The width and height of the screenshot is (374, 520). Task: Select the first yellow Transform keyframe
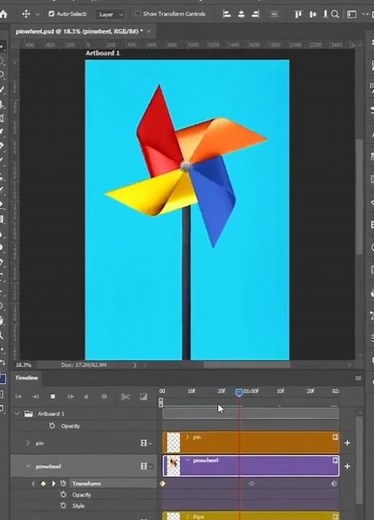[x=163, y=483]
